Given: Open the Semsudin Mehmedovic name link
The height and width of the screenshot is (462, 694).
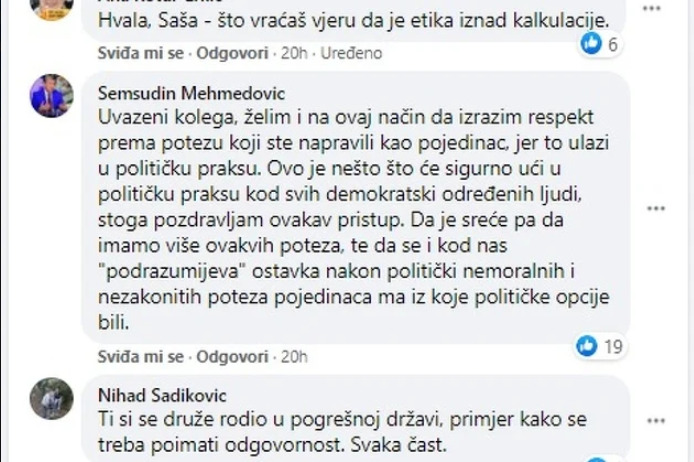Looking at the screenshot, I should coord(177,90).
